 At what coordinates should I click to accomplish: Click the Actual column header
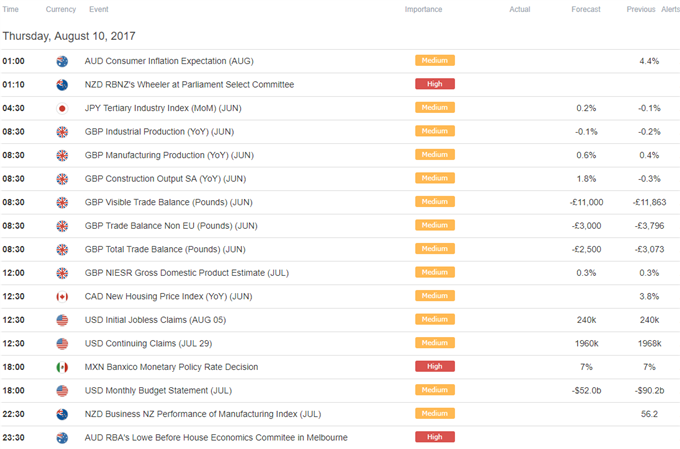tap(520, 9)
